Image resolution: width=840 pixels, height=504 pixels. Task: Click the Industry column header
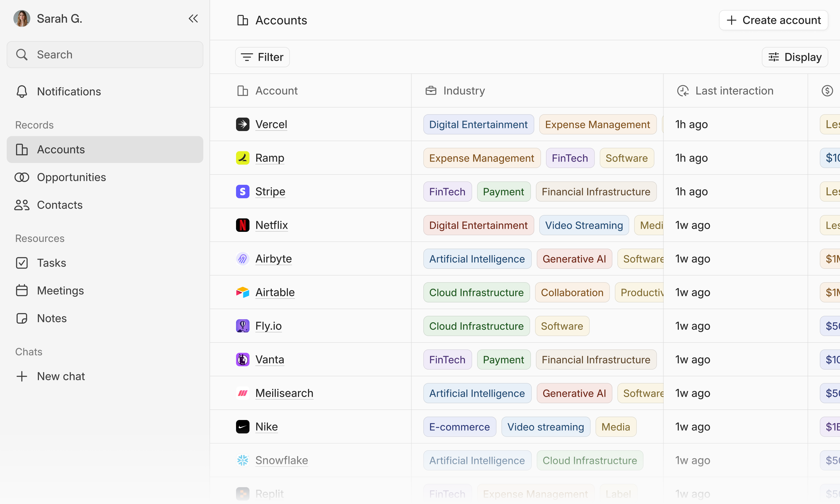[537, 91]
